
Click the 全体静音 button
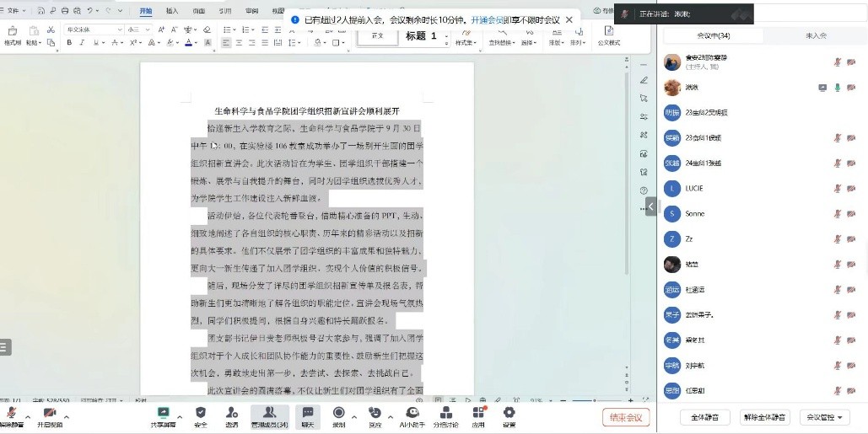(704, 417)
